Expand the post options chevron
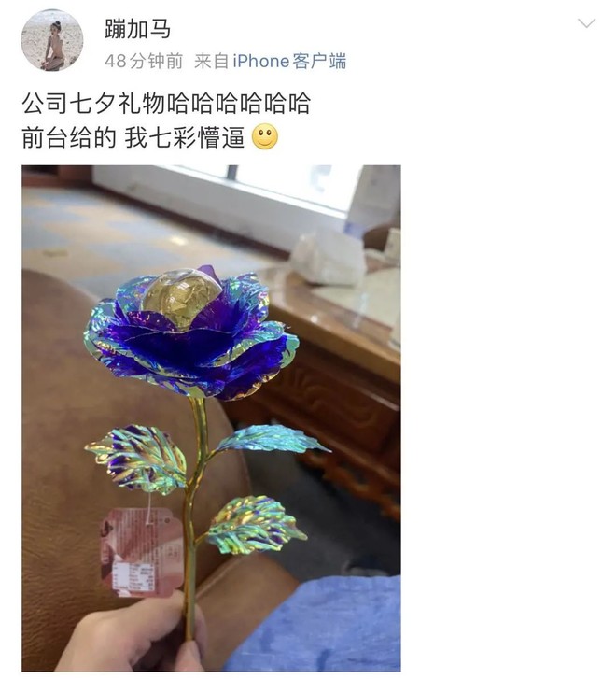Image resolution: width=616 pixels, height=679 pixels. click(586, 23)
